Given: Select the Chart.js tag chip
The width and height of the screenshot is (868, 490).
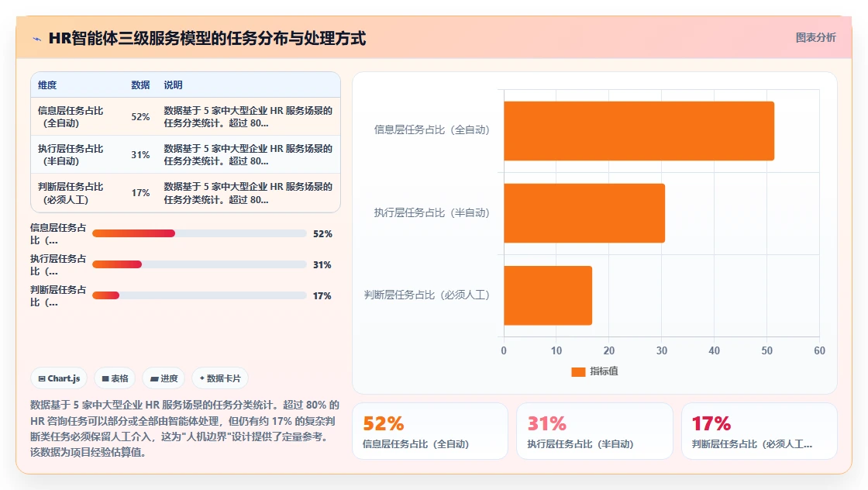Looking at the screenshot, I should [59, 378].
